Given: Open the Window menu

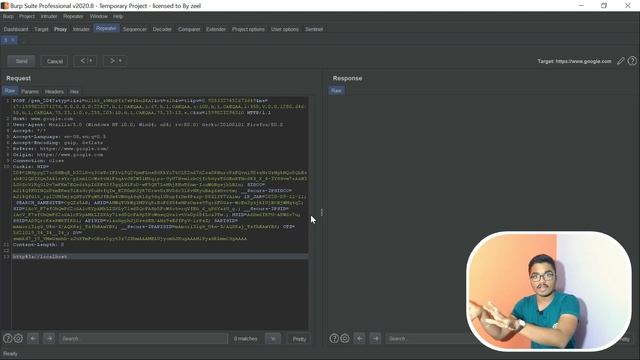Looking at the screenshot, I should (x=98, y=16).
